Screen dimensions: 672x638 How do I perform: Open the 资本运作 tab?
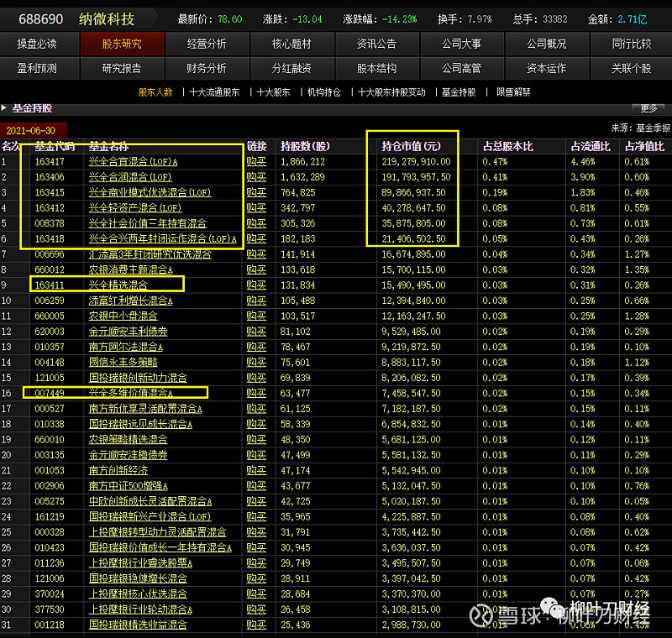[x=547, y=69]
